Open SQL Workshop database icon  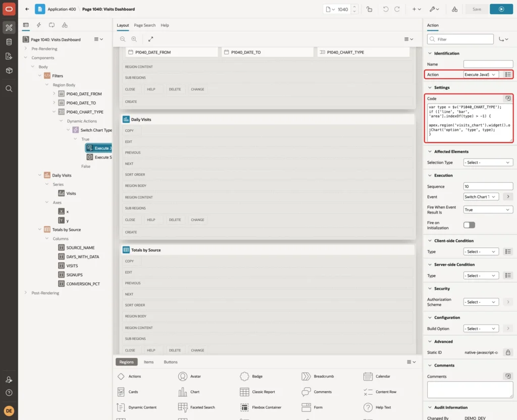9,42
